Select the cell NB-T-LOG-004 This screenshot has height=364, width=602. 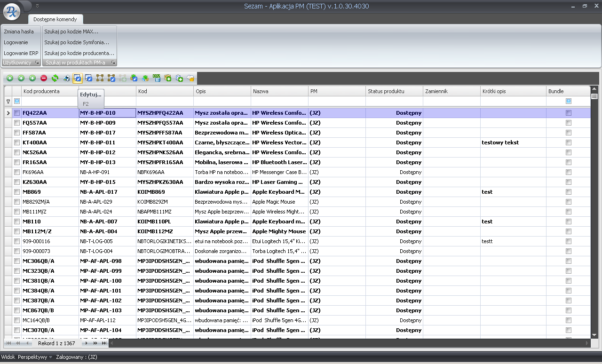pos(107,251)
